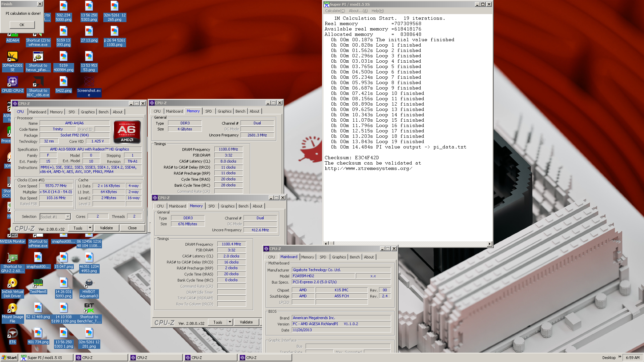Launch CPUID CPU-Z desktop shortcut

(x=12, y=84)
